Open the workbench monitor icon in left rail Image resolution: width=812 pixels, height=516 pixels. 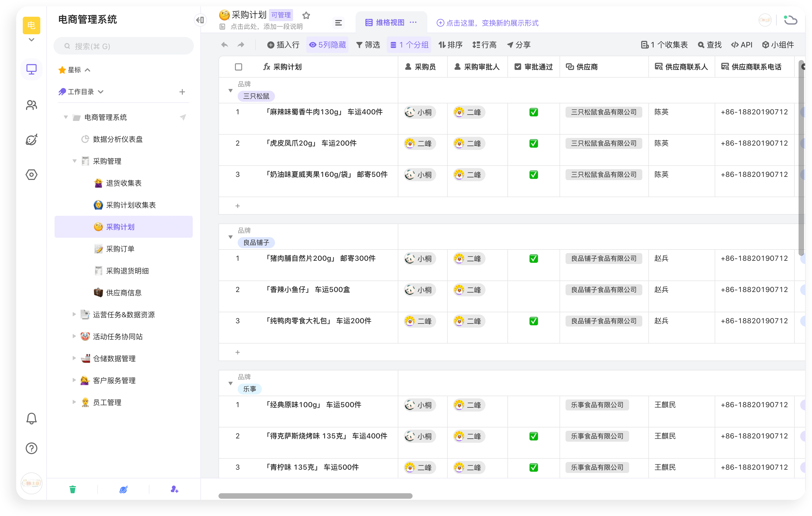(x=31, y=69)
